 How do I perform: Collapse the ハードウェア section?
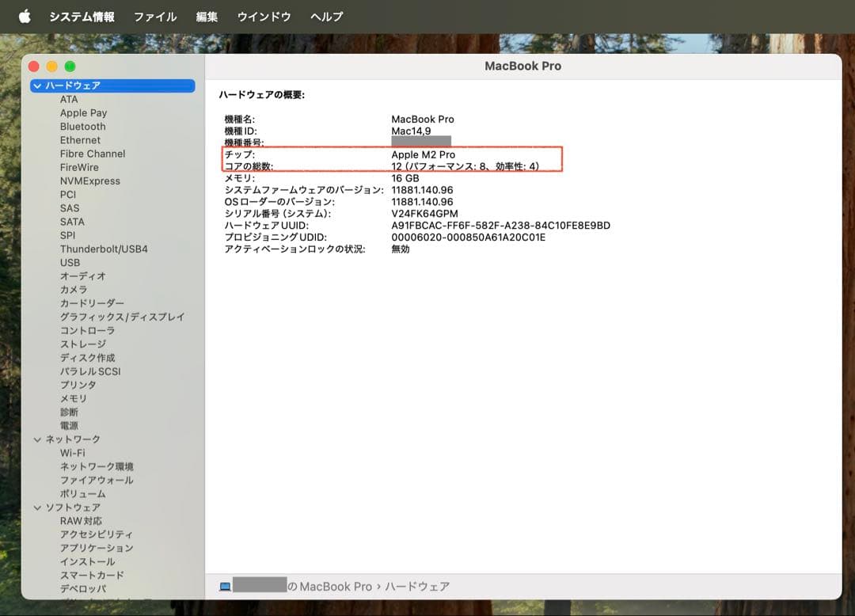click(x=37, y=85)
